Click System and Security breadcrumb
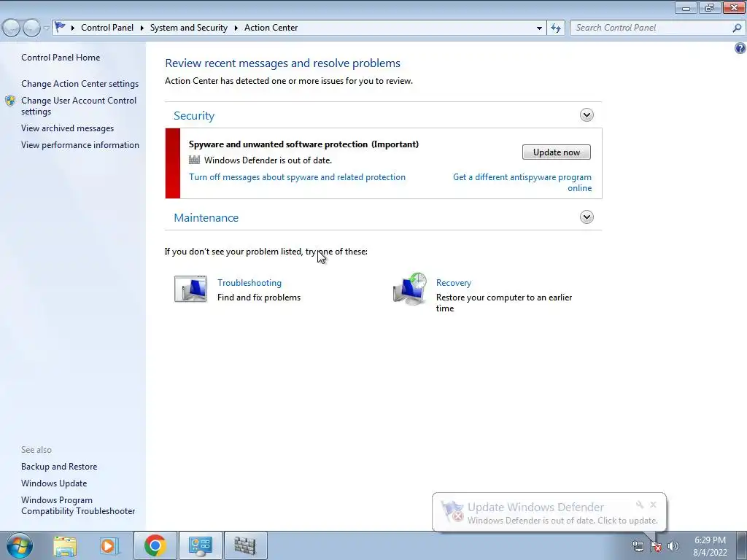 point(189,28)
